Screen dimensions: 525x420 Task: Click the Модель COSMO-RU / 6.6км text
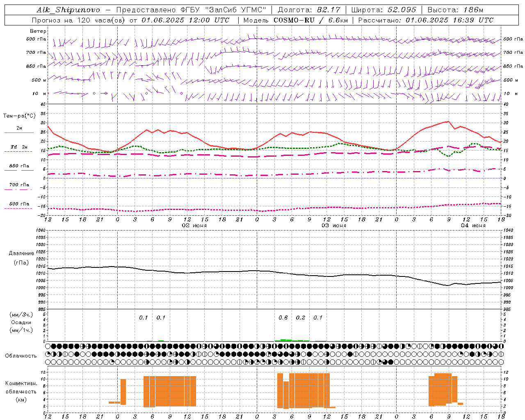(296, 20)
